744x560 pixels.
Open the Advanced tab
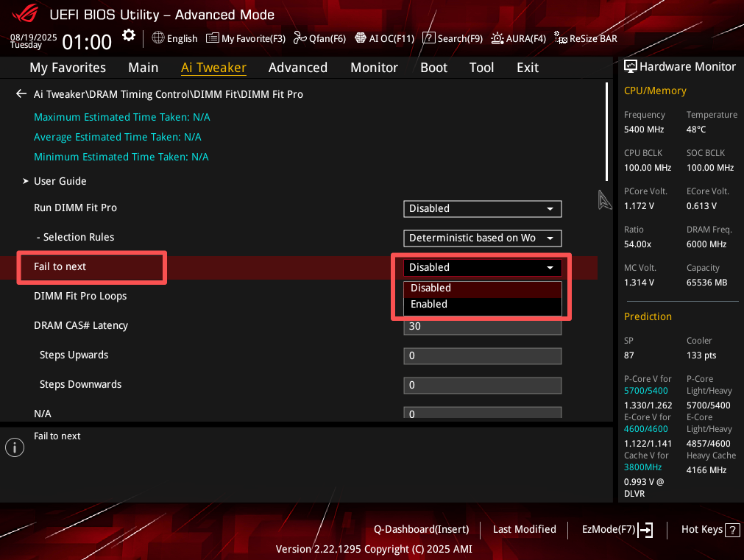[x=298, y=68]
